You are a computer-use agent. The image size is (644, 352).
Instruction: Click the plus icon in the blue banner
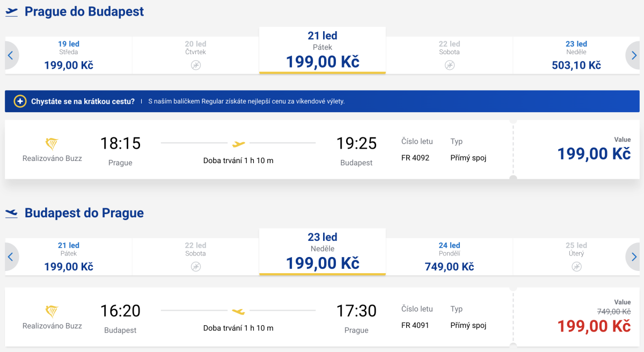pos(20,101)
